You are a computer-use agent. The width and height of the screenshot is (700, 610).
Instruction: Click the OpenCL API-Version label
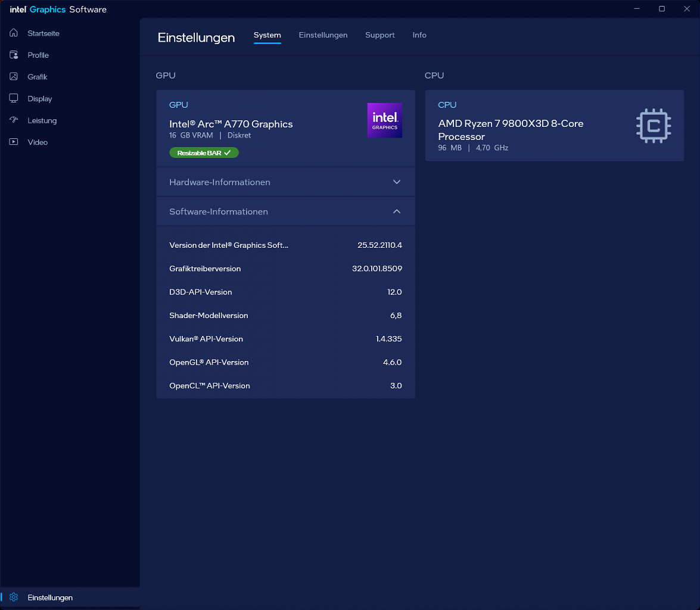click(x=209, y=386)
